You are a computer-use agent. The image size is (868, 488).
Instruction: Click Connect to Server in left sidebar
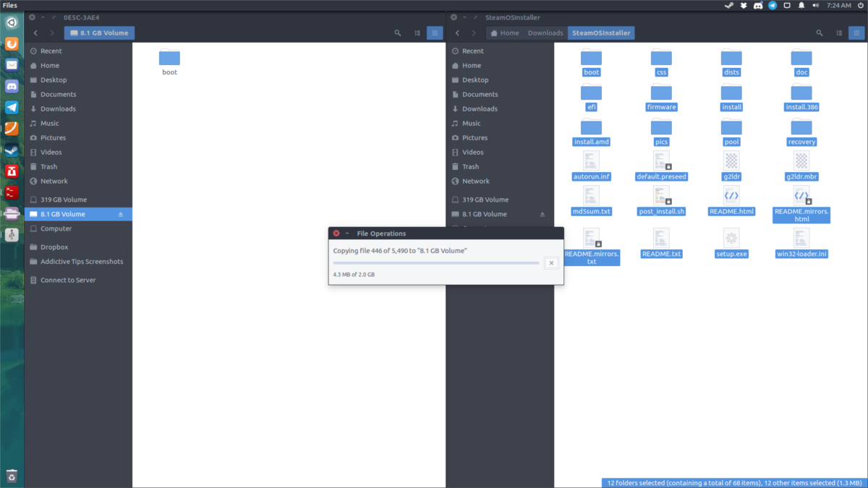pos(78,280)
